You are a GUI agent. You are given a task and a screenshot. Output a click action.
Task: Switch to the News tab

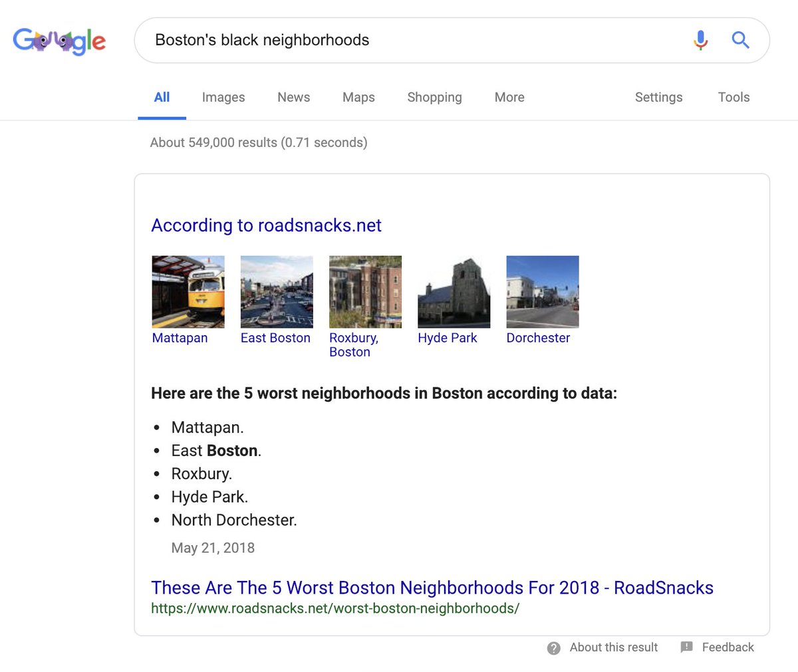point(294,98)
